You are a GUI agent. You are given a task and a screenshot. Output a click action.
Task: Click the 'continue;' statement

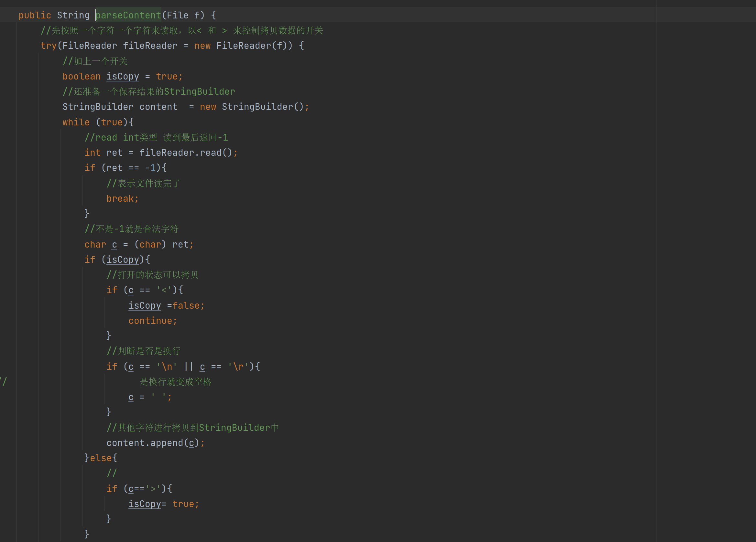[153, 321]
